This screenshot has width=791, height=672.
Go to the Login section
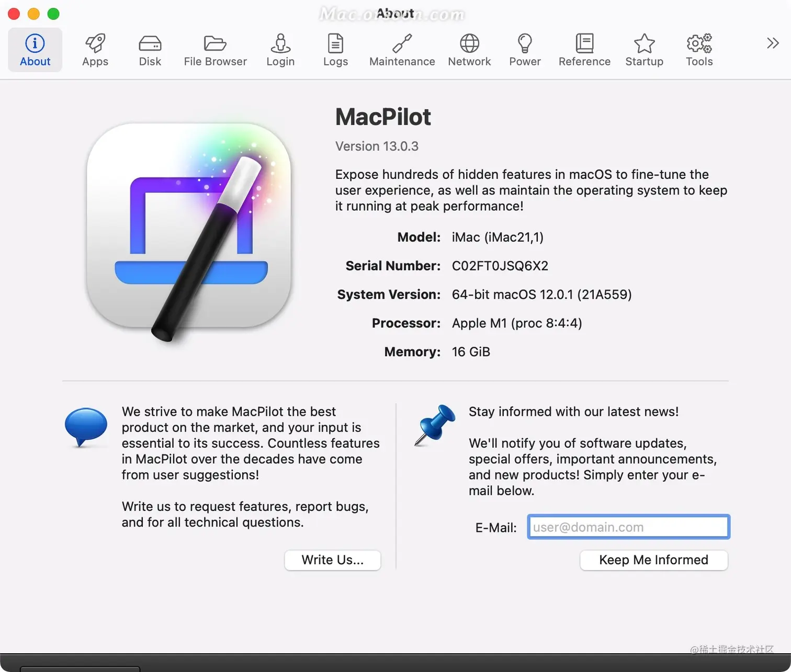click(280, 50)
